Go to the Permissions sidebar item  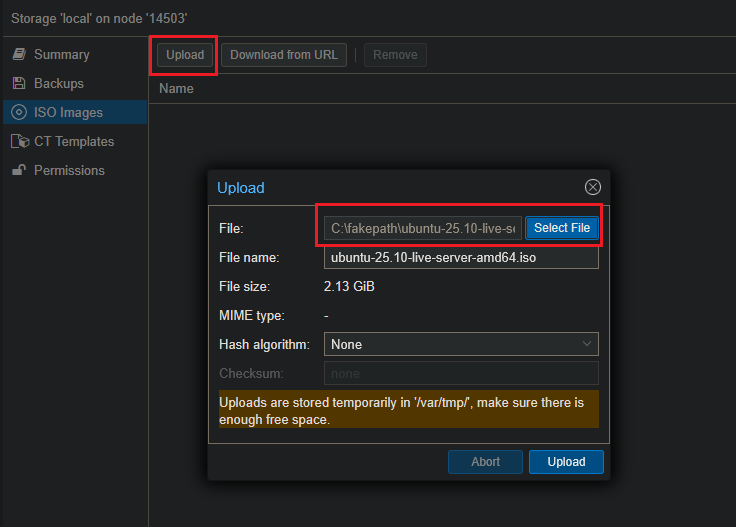coord(69,170)
